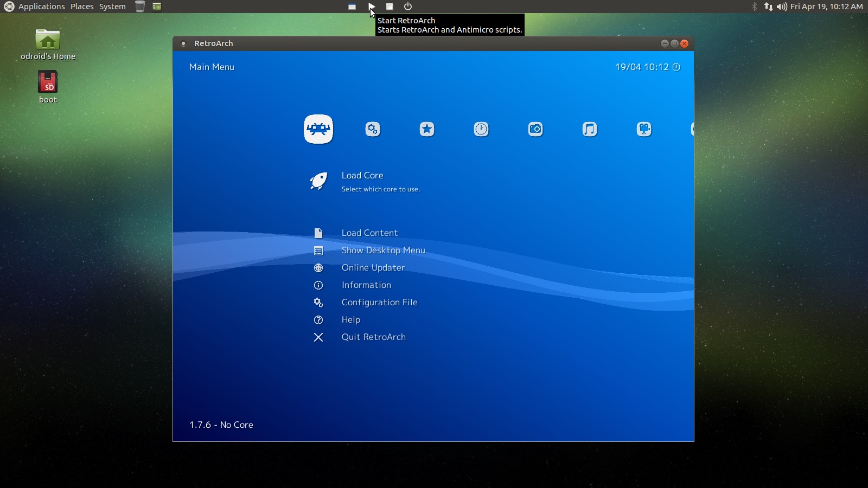Click the power-off icon in the top panel

(x=407, y=7)
